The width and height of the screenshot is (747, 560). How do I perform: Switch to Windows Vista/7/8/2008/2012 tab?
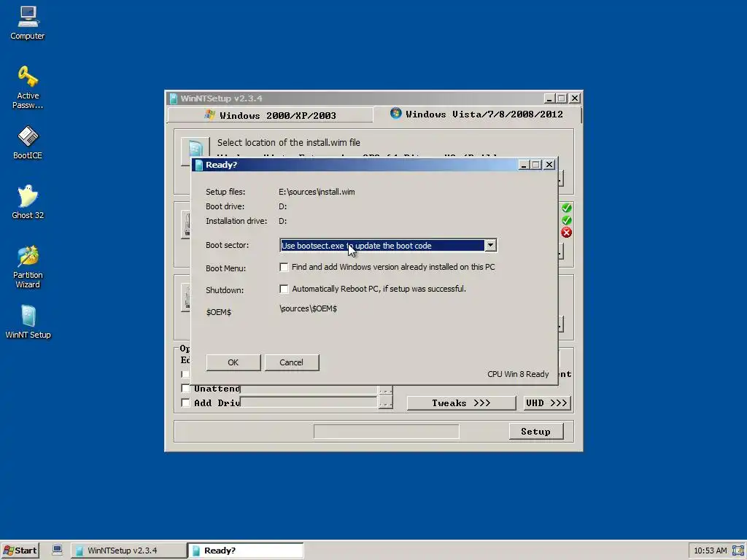point(477,114)
